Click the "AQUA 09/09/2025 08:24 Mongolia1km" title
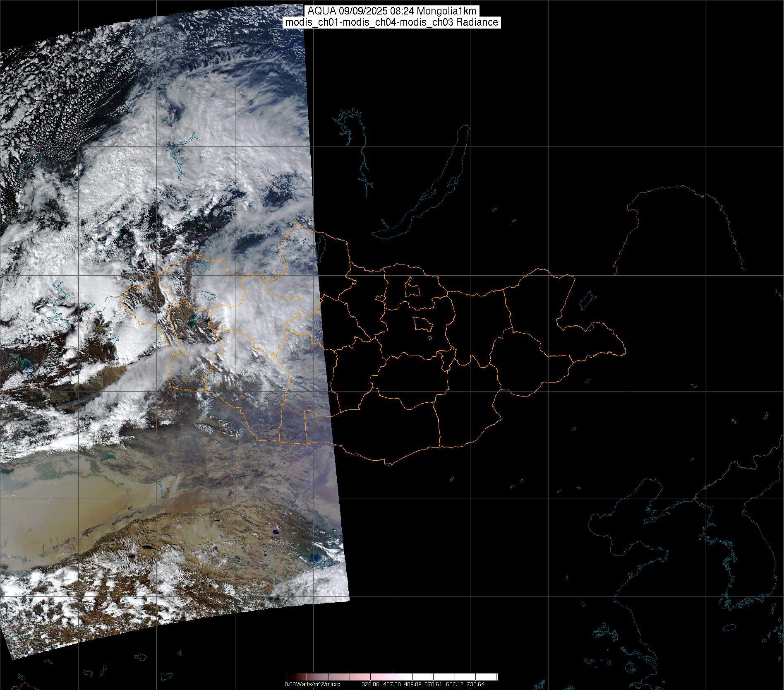The height and width of the screenshot is (690, 784). [x=392, y=11]
